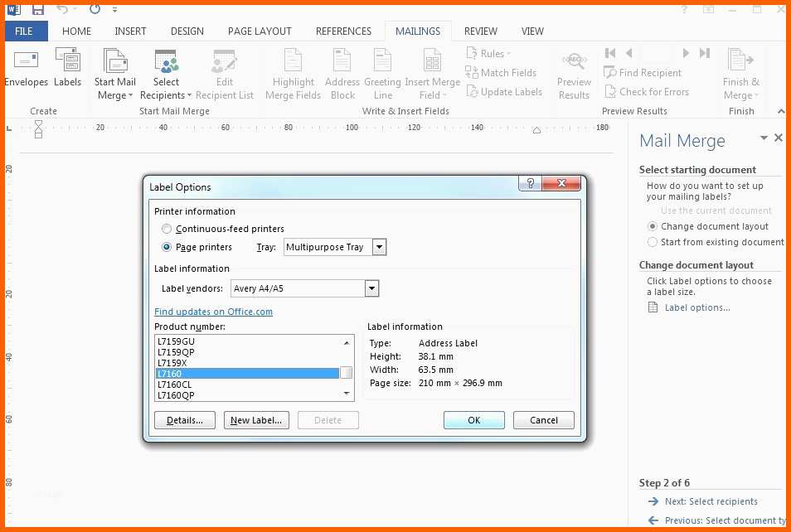Go to last record arrow
Viewport: 791px width, 532px height.
click(x=705, y=53)
